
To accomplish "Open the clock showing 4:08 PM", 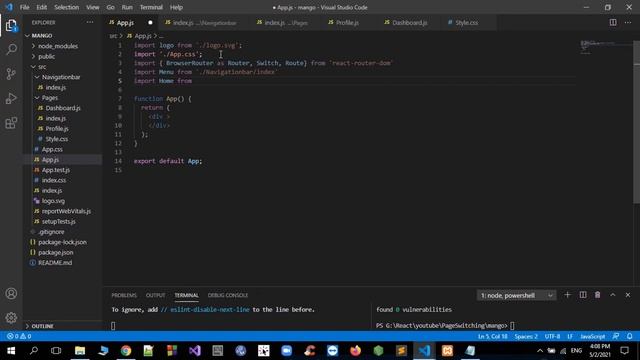I will click(x=600, y=351).
